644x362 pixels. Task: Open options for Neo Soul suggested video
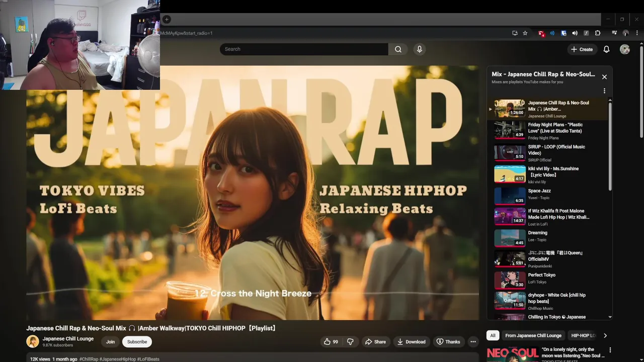[x=610, y=350]
